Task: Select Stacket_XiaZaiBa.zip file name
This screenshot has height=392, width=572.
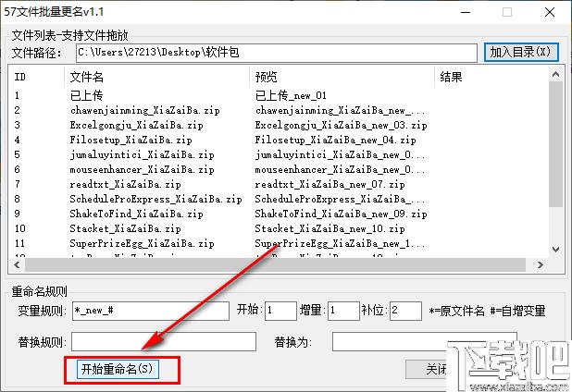Action: pos(125,228)
